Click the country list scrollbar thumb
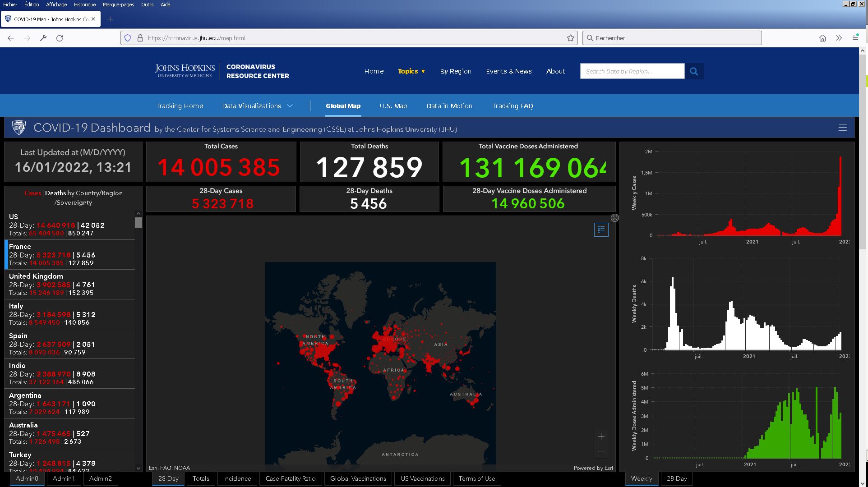868x487 pixels. pos(138,222)
